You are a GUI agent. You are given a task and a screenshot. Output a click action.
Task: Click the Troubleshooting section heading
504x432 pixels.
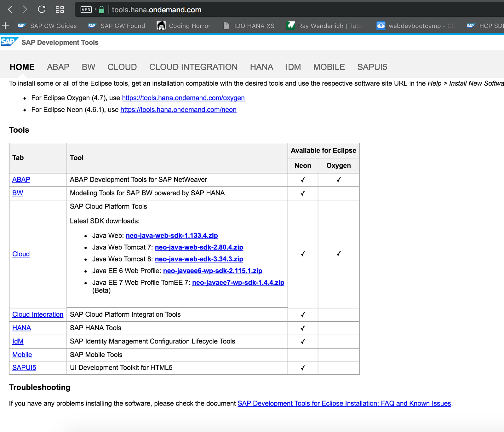(x=40, y=388)
